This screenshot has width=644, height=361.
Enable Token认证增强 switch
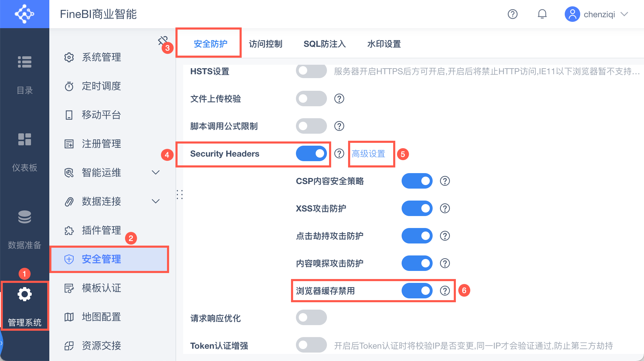click(x=311, y=346)
